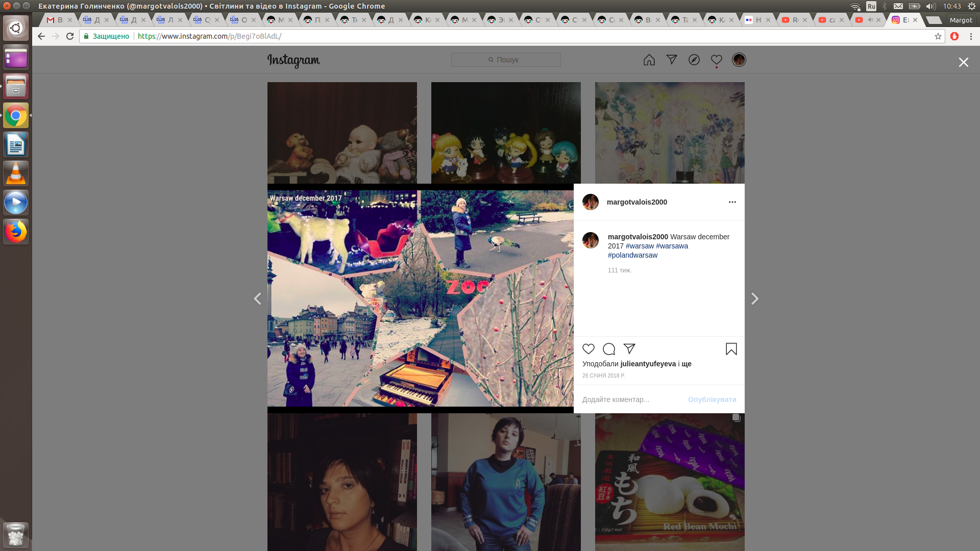The width and height of the screenshot is (980, 551).
Task: Click the Защищено secure site indicator
Action: (107, 36)
